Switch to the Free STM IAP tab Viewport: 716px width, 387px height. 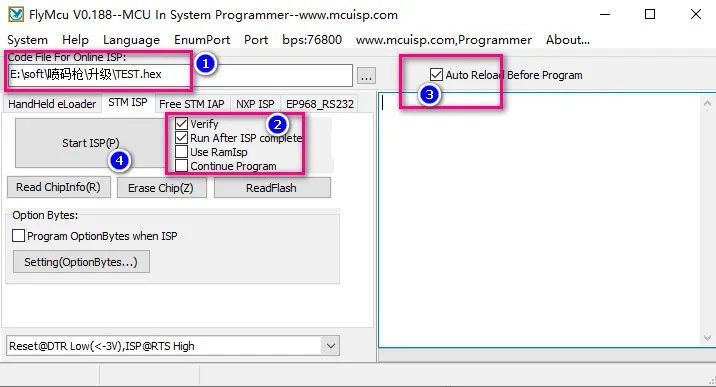[192, 104]
